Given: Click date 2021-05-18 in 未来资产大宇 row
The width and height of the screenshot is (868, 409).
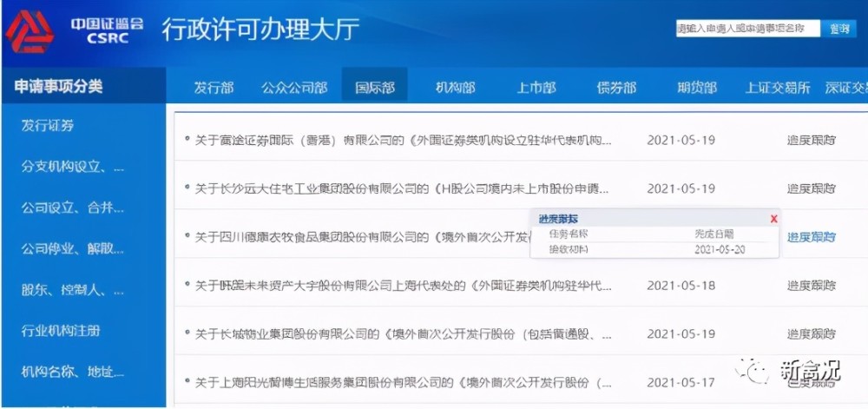Looking at the screenshot, I should point(681,286).
